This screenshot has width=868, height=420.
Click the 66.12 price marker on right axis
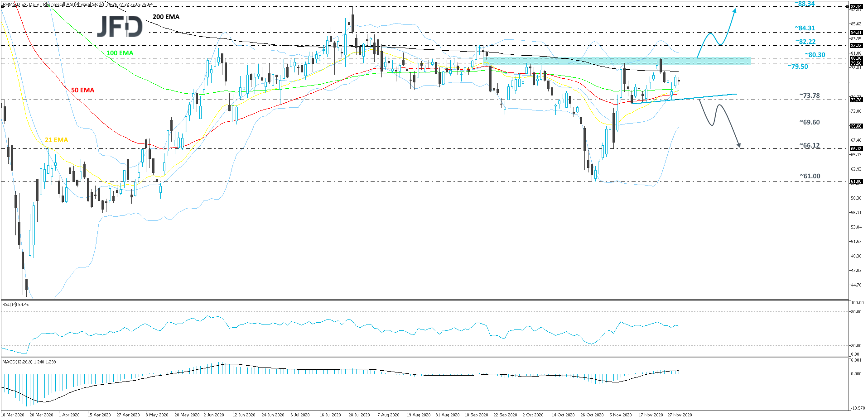coord(857,149)
